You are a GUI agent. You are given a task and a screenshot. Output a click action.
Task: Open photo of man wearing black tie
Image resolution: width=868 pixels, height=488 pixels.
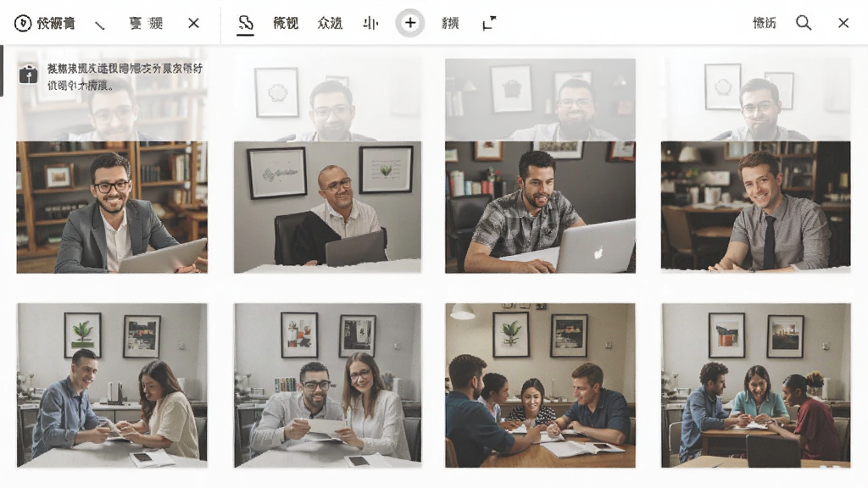click(x=755, y=207)
